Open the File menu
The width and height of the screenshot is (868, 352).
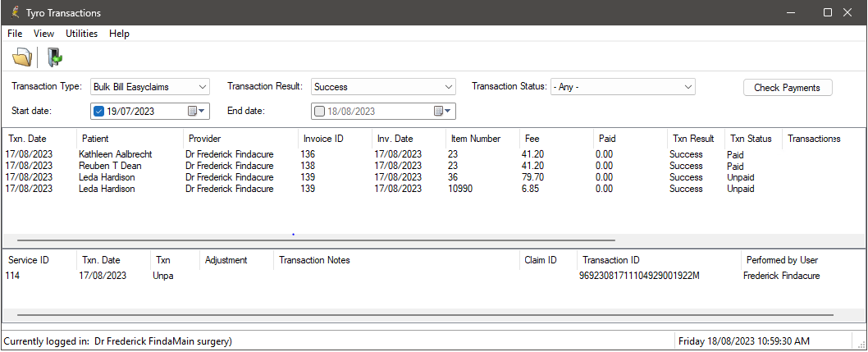point(15,33)
